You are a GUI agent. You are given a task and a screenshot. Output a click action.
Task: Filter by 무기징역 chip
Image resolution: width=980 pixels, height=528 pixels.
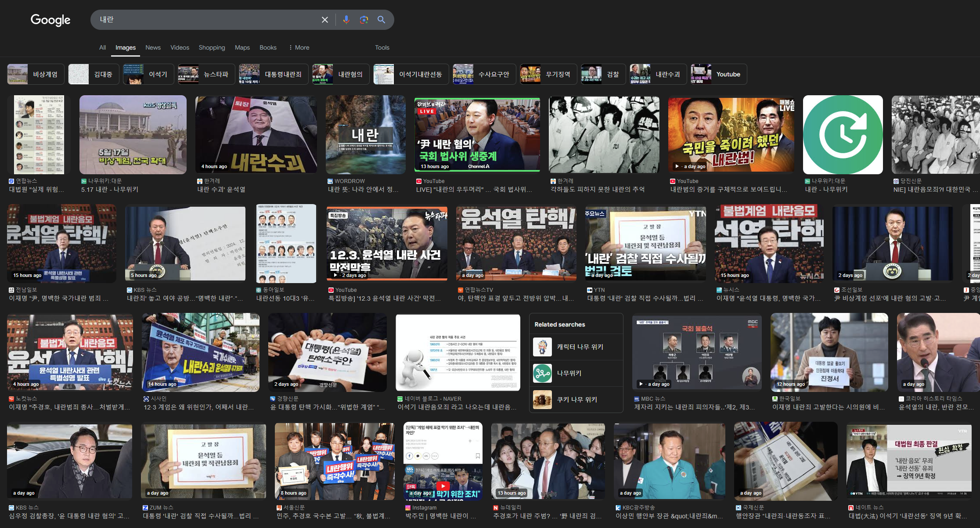pos(548,74)
